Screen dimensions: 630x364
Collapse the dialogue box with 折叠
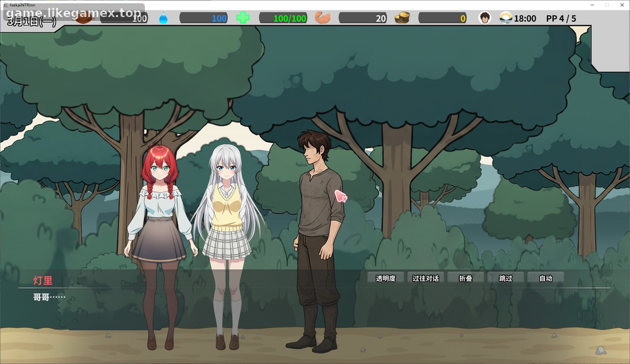[x=465, y=278]
